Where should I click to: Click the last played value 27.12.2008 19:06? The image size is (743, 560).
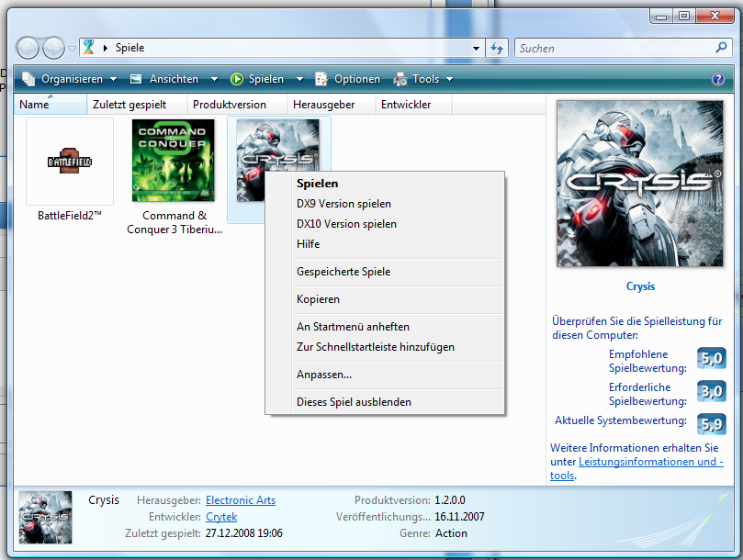243,533
